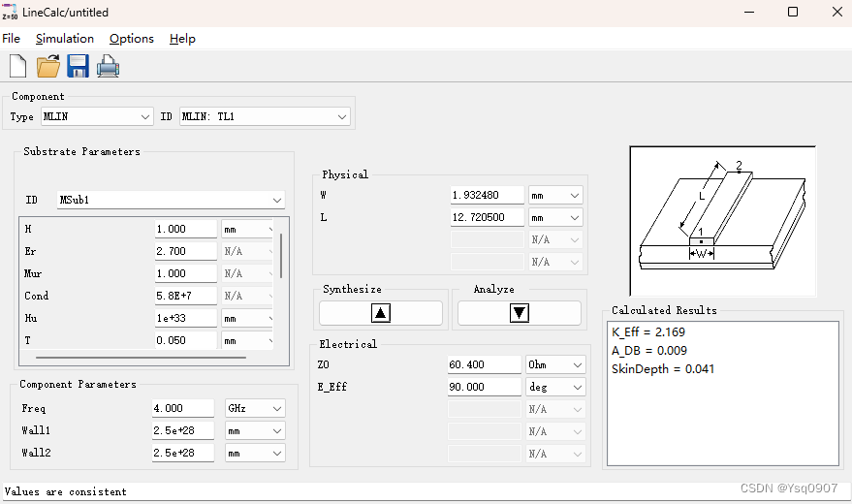Open the Options menu
The height and width of the screenshot is (504, 852).
132,39
